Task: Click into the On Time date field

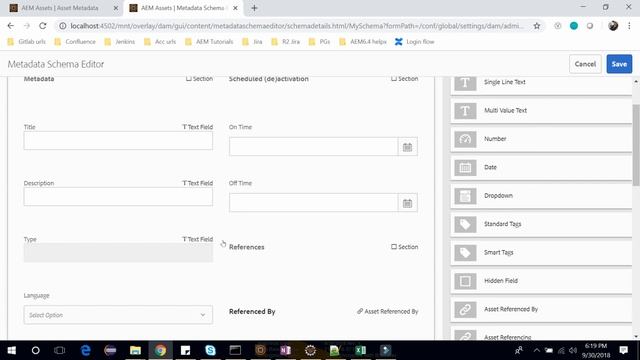Action: (x=313, y=147)
